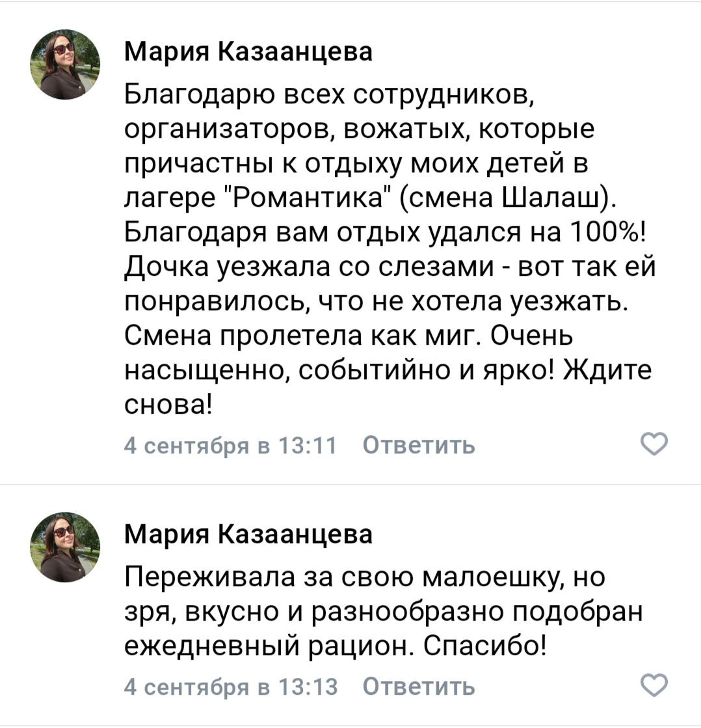The image size is (701, 728).
Task: Click the phrase "ежедневный рацион"
Action: tap(268, 647)
